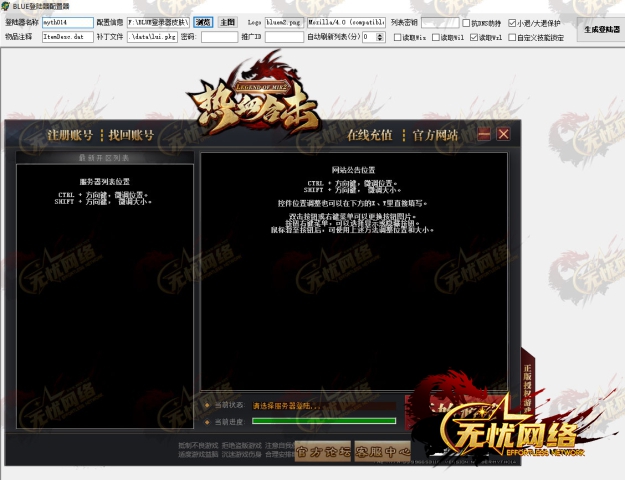The width and height of the screenshot is (625, 480).
Task: Click 官方网站 in launcher skin
Action: 435,135
